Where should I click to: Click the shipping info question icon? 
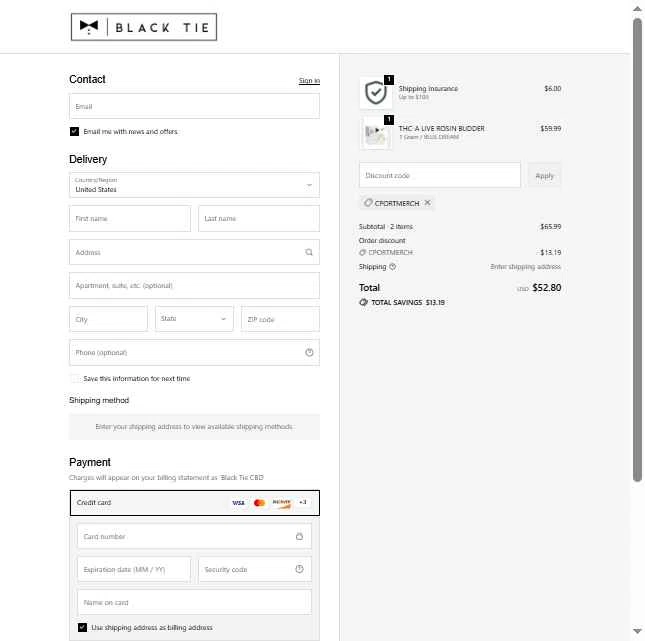point(393,267)
